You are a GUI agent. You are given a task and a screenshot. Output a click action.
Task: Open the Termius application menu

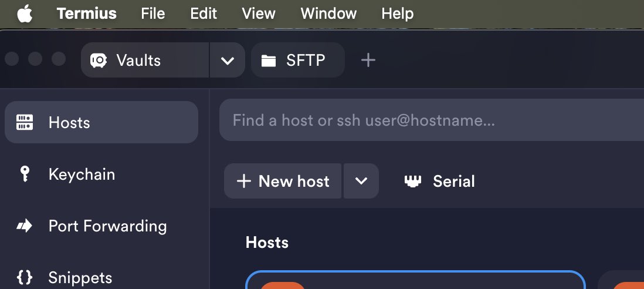coord(87,14)
